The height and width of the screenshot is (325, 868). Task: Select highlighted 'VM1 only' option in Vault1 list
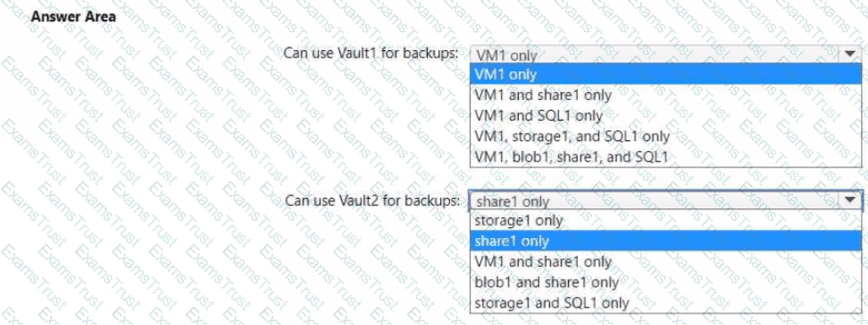666,74
